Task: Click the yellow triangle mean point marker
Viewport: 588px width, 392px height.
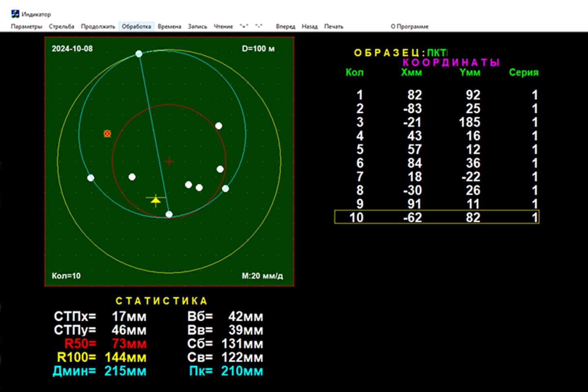Action: [x=156, y=200]
